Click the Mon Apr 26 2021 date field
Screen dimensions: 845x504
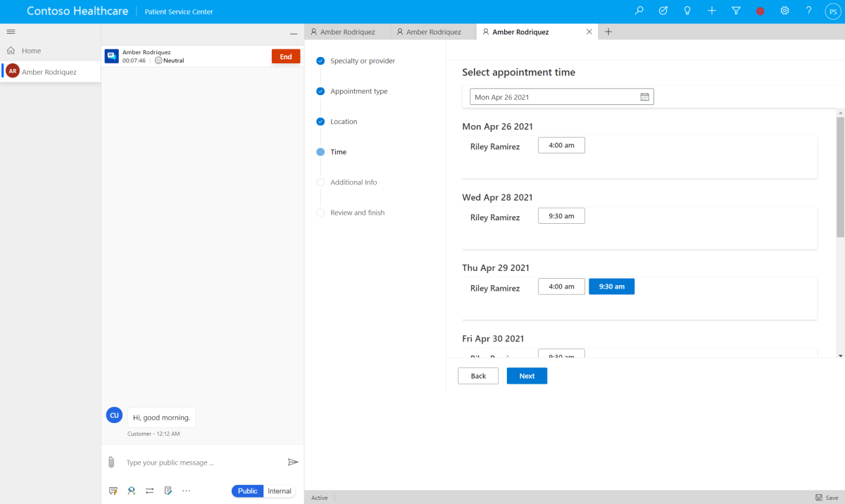(x=562, y=96)
